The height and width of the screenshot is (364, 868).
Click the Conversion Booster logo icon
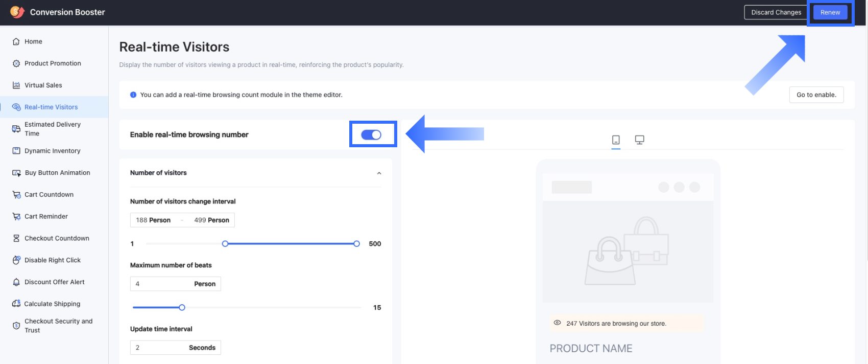coord(17,12)
